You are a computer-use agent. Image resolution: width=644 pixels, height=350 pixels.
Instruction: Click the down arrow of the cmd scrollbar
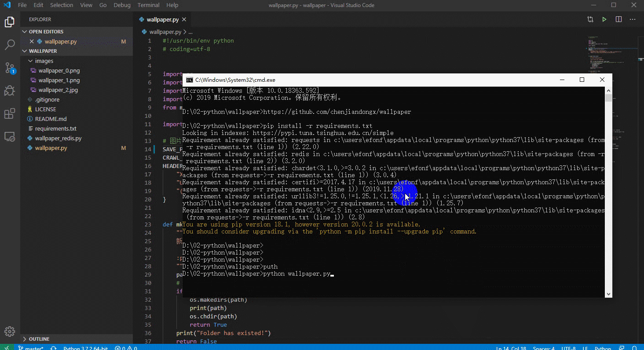coord(608,294)
